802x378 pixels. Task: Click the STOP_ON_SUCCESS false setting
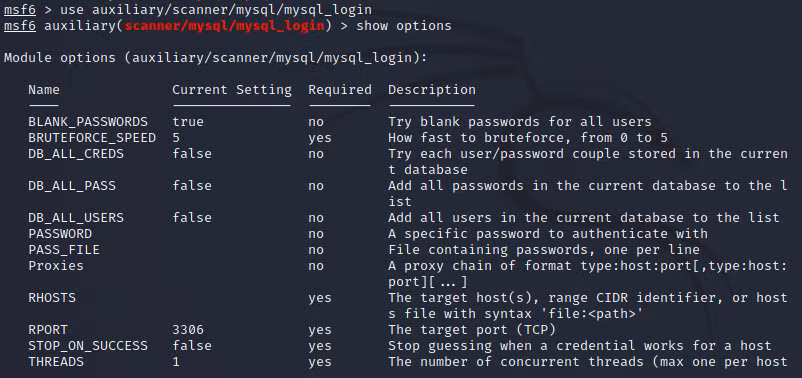pos(192,345)
